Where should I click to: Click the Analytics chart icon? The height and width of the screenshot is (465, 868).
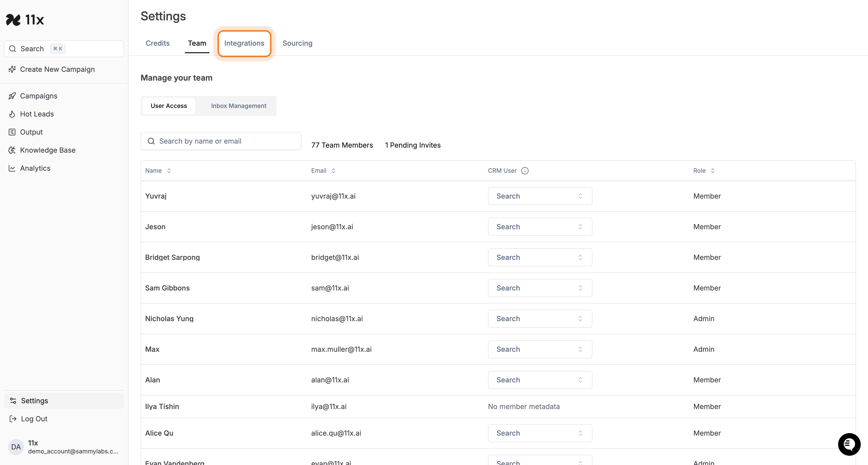[x=12, y=168]
